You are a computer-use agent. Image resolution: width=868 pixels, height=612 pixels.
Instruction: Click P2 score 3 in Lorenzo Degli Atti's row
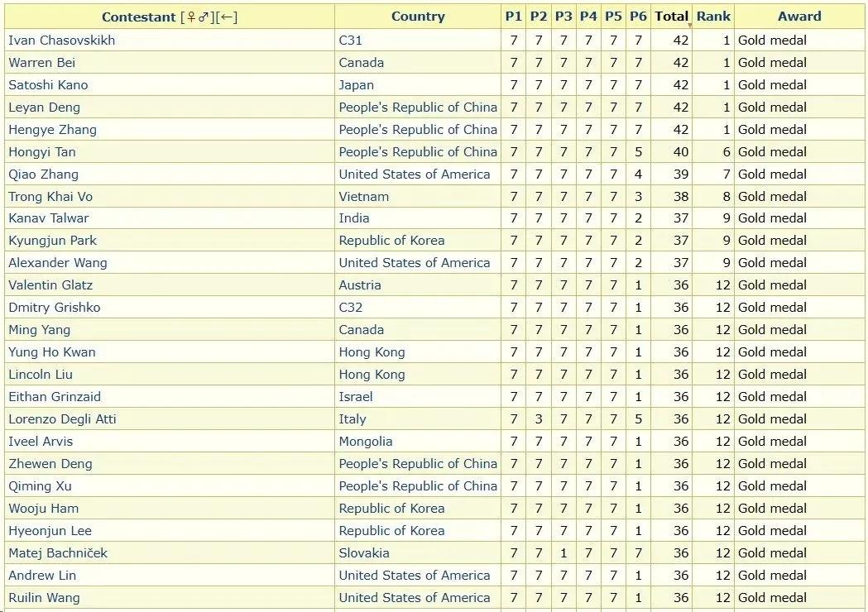[x=539, y=418]
